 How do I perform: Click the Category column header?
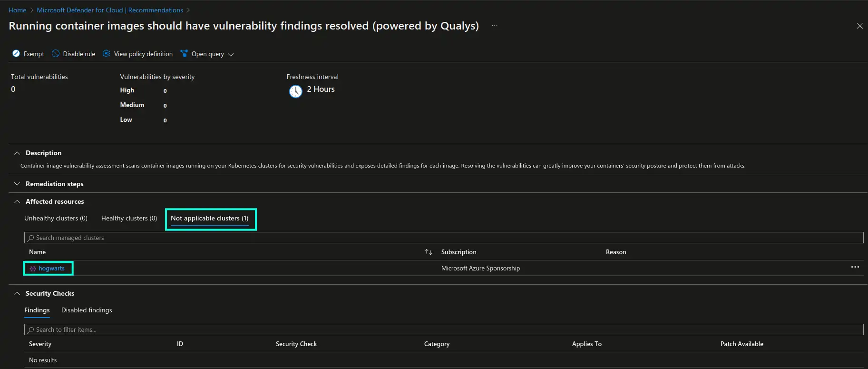coord(437,344)
